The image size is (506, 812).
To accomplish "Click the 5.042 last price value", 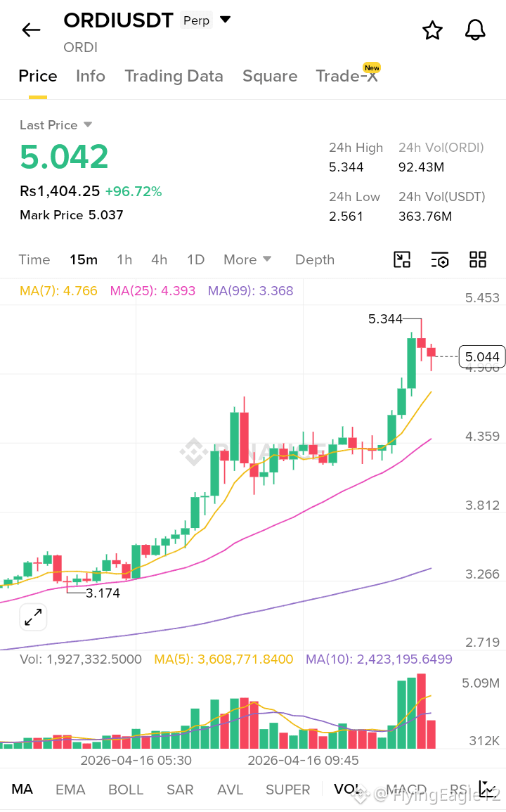I will [x=64, y=156].
